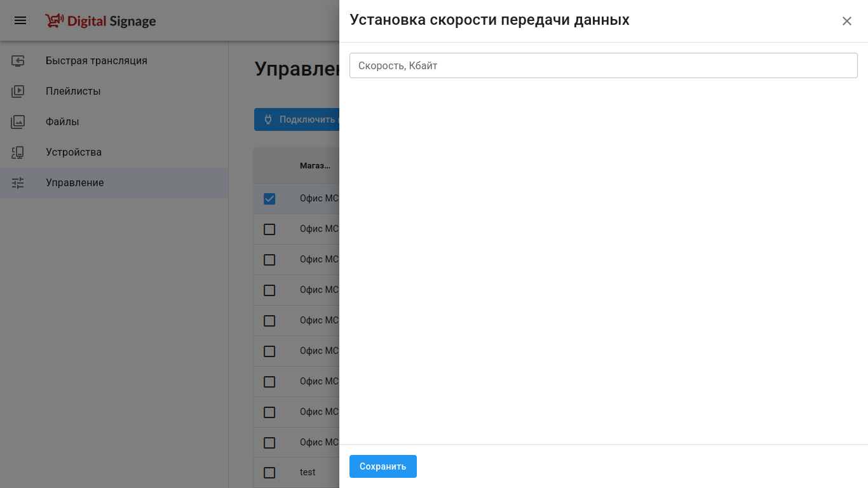Navigate to Файлы section
Screen dimensions: 868x488
click(x=62, y=122)
